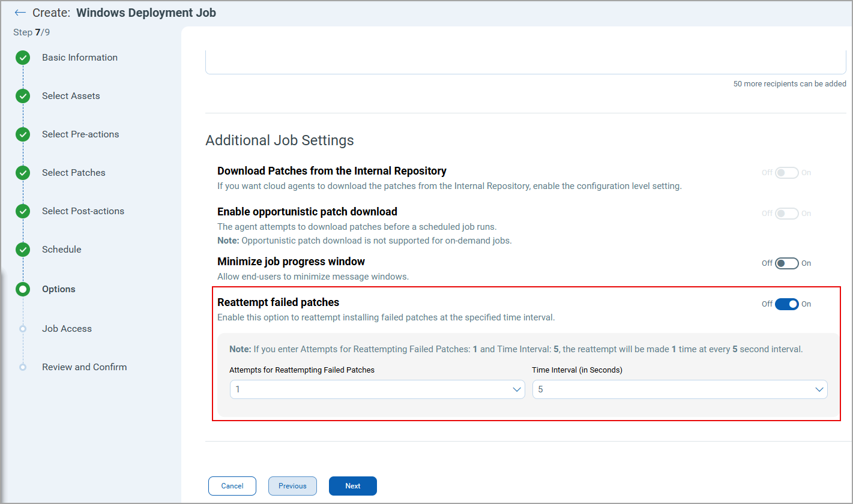Open the Select Assets step

pyautogui.click(x=71, y=96)
